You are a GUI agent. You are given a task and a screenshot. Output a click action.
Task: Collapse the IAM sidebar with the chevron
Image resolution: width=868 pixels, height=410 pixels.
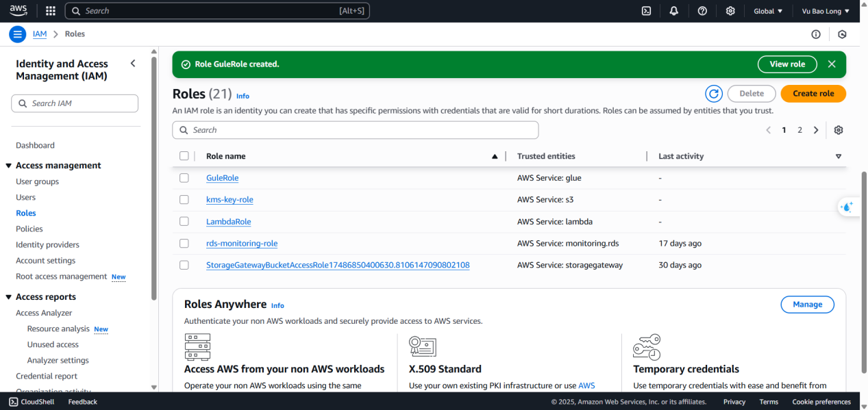[x=133, y=64]
